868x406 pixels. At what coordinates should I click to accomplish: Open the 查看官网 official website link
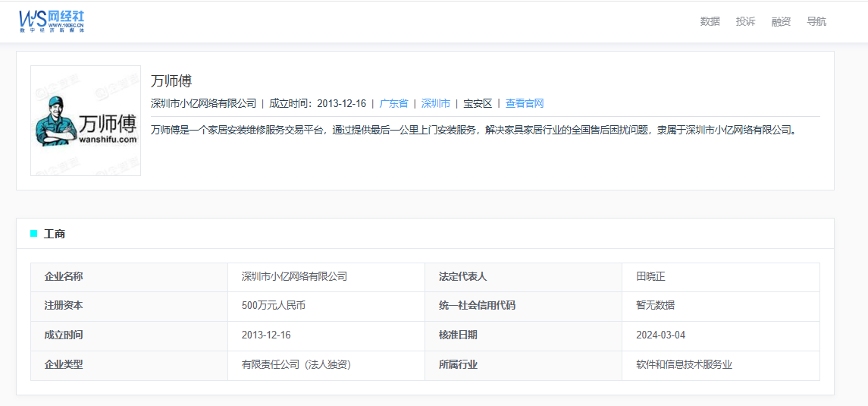pos(525,103)
